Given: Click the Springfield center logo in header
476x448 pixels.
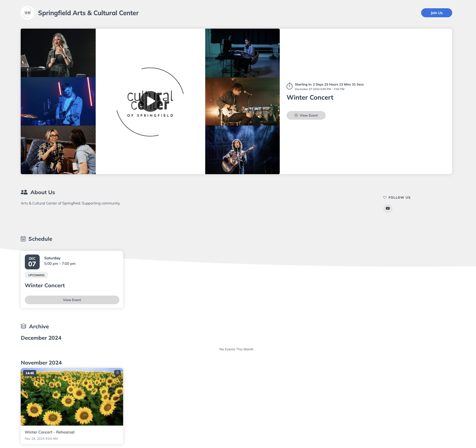Looking at the screenshot, I should point(28,13).
